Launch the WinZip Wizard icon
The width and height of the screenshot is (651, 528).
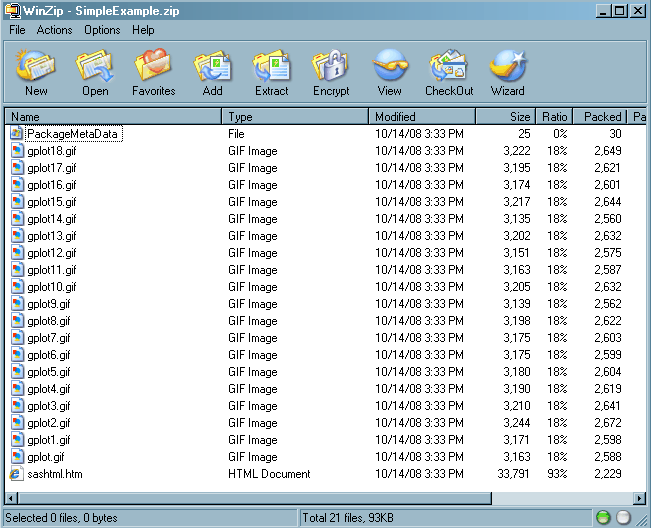click(x=507, y=65)
